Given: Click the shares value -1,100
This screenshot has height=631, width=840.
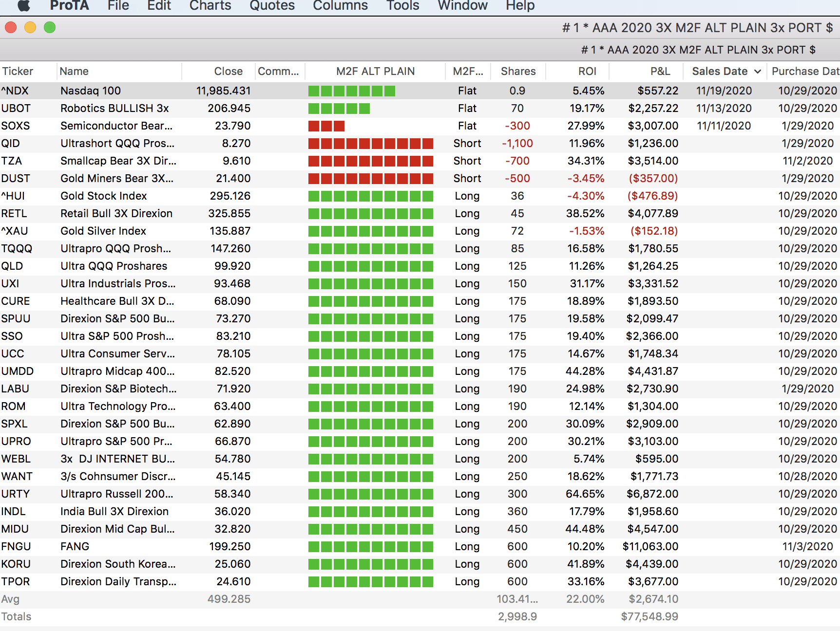Looking at the screenshot, I should coord(517,144).
